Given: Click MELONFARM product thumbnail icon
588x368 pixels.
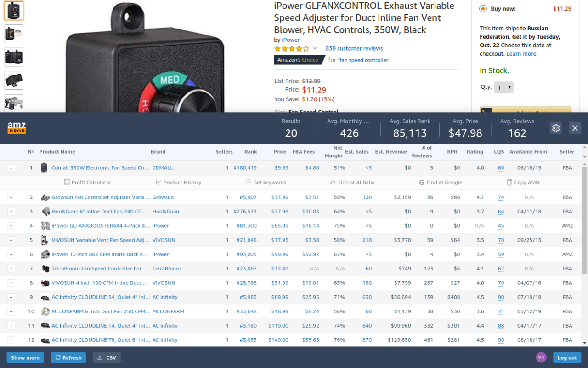Looking at the screenshot, I should pyautogui.click(x=45, y=311).
